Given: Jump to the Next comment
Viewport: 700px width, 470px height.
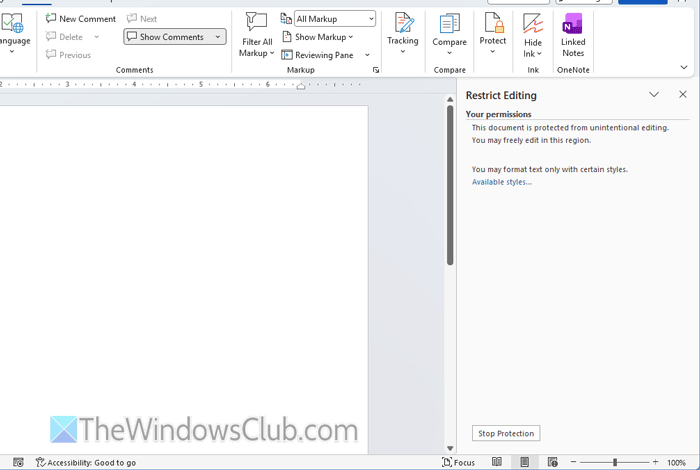Looking at the screenshot, I should point(142,19).
